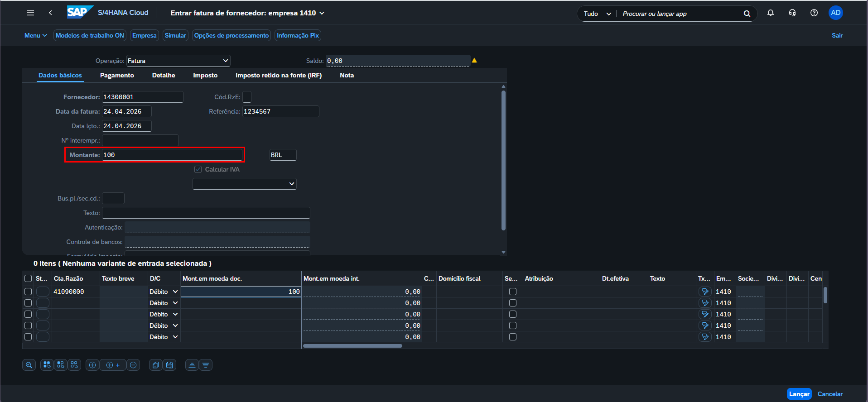This screenshot has width=868, height=402.
Task: Click the horizontal scrollbar under the items table
Action: pyautogui.click(x=352, y=346)
